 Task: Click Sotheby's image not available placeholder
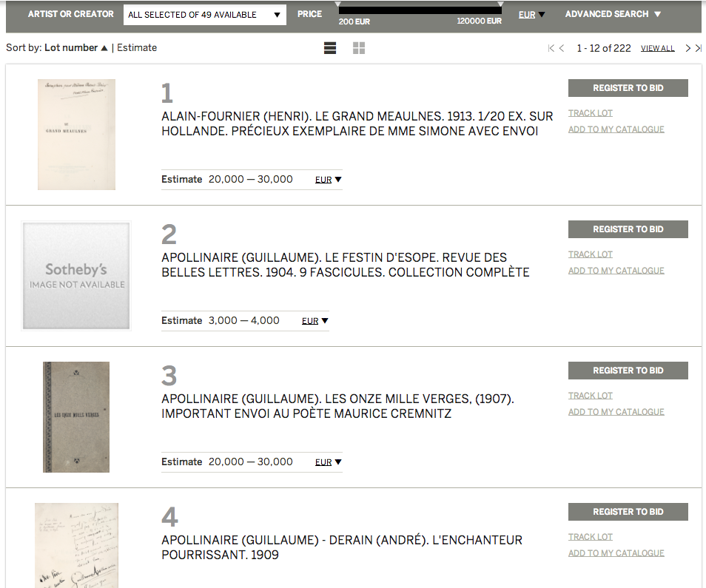coord(76,276)
